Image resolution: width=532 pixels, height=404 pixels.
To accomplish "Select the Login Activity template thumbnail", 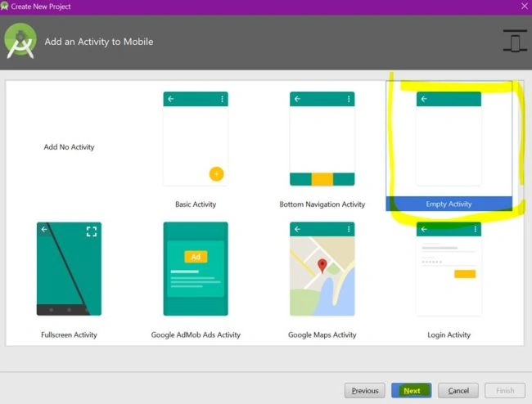I will pos(449,269).
